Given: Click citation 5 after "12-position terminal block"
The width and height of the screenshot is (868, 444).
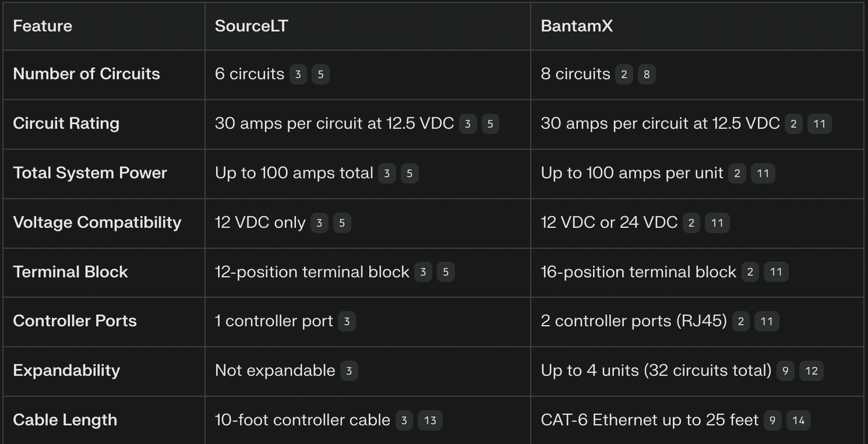Looking at the screenshot, I should pyautogui.click(x=445, y=272).
